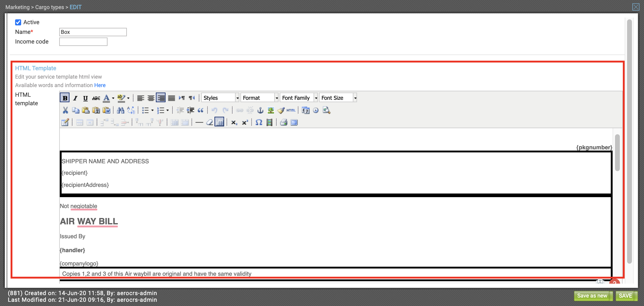Open the Styles dropdown

pyautogui.click(x=220, y=98)
